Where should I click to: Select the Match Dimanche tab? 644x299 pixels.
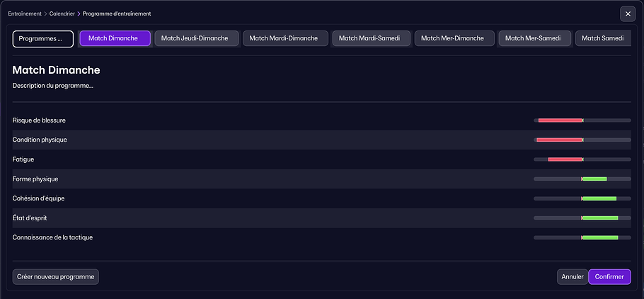click(x=115, y=38)
